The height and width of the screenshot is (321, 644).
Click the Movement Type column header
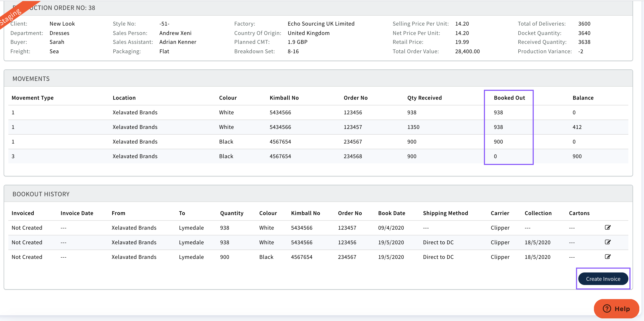tap(33, 98)
